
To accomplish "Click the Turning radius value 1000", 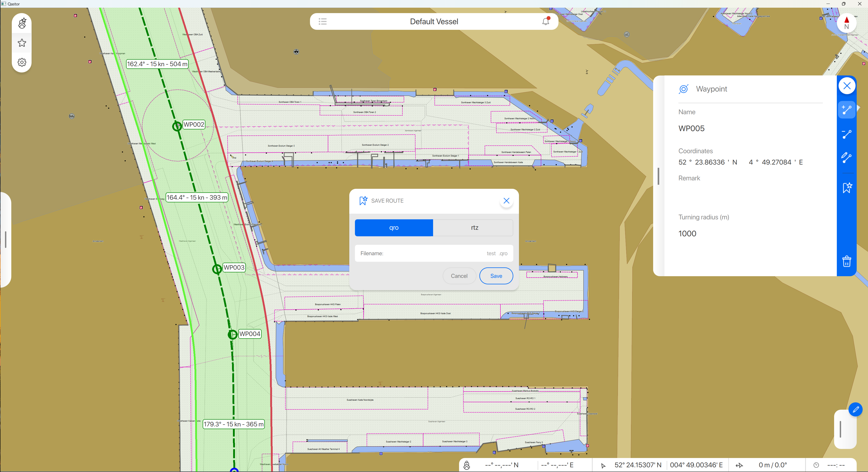I will [x=687, y=234].
